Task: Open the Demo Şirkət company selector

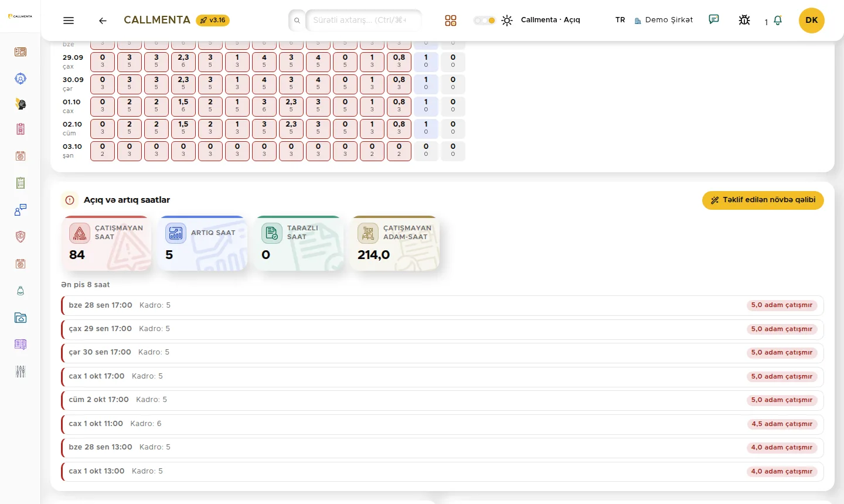Action: tap(663, 20)
